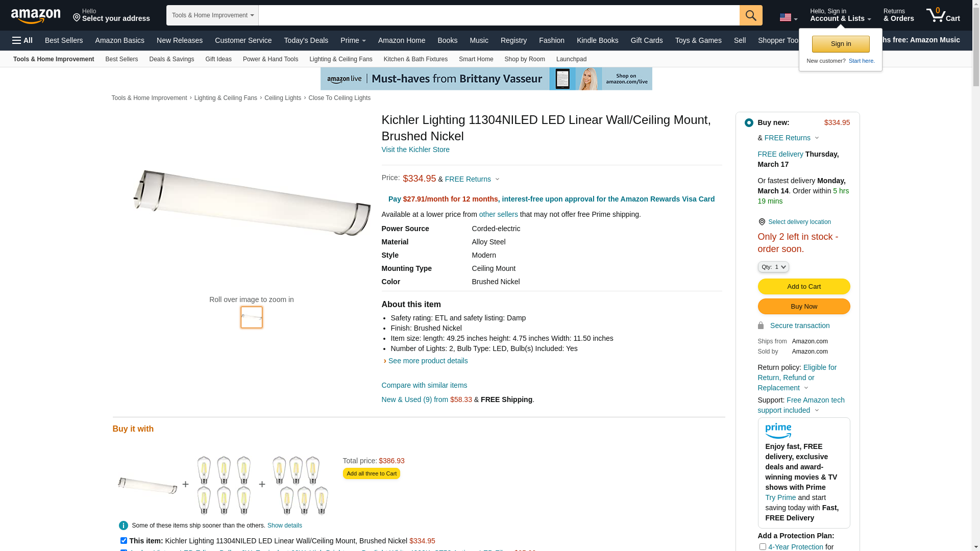
Task: Check the 4-Year Protection checkbox
Action: (763, 546)
